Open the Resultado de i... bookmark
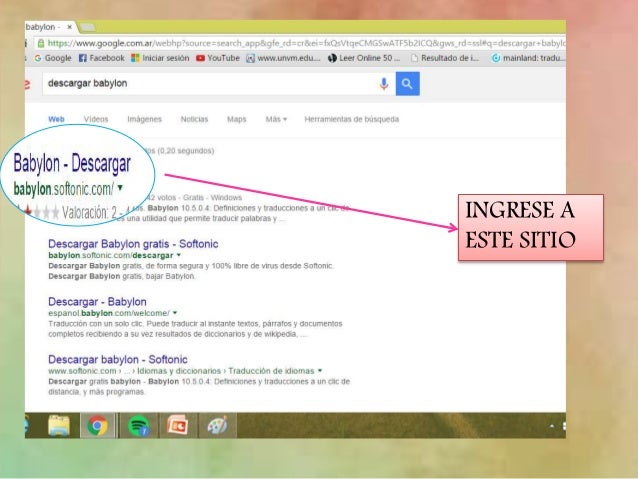Image resolution: width=638 pixels, height=479 pixels. 445,58
